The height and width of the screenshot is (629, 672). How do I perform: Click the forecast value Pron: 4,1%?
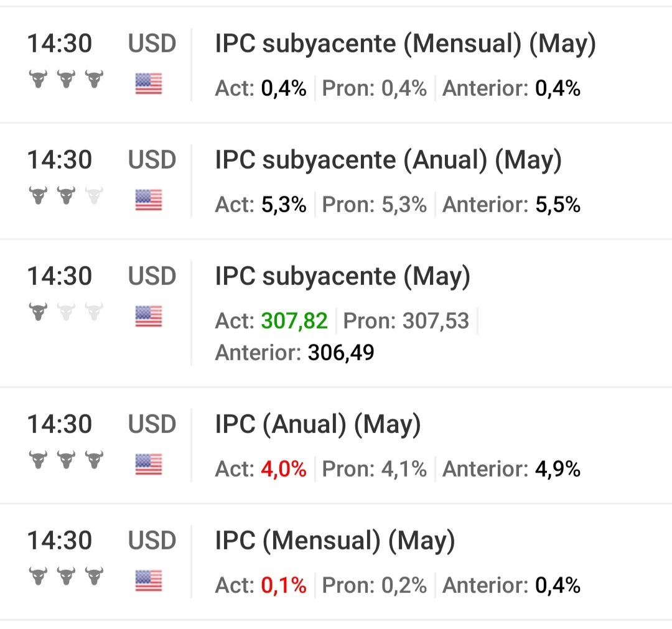[x=374, y=468]
